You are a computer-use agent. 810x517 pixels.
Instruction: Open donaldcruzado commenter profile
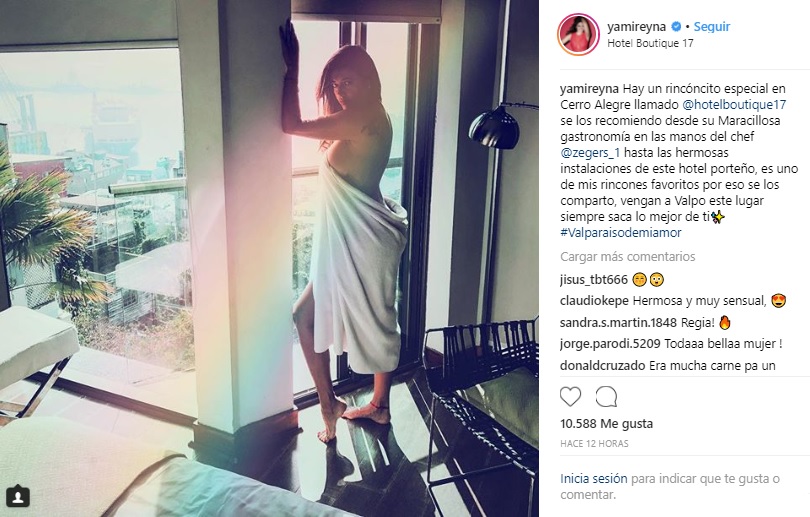[x=602, y=366]
